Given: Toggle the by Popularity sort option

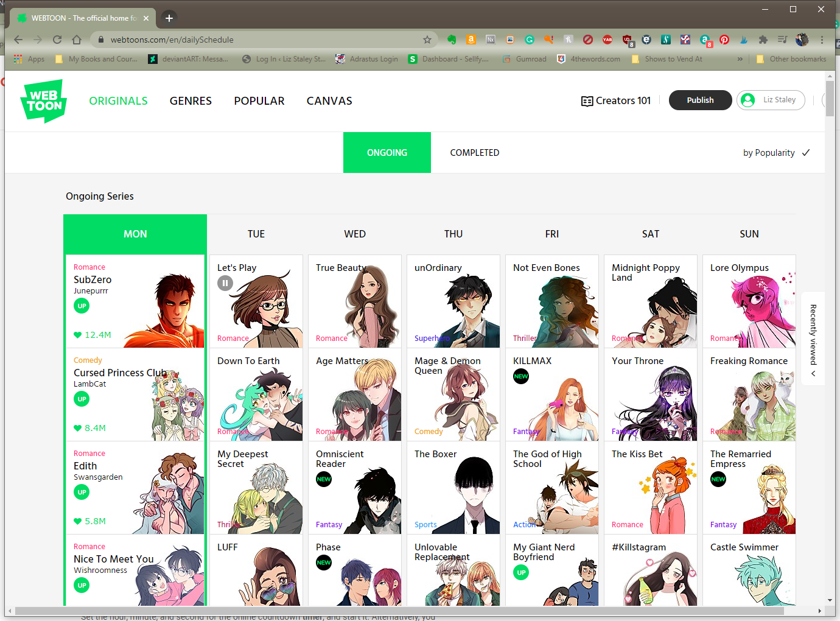Looking at the screenshot, I should coord(777,153).
